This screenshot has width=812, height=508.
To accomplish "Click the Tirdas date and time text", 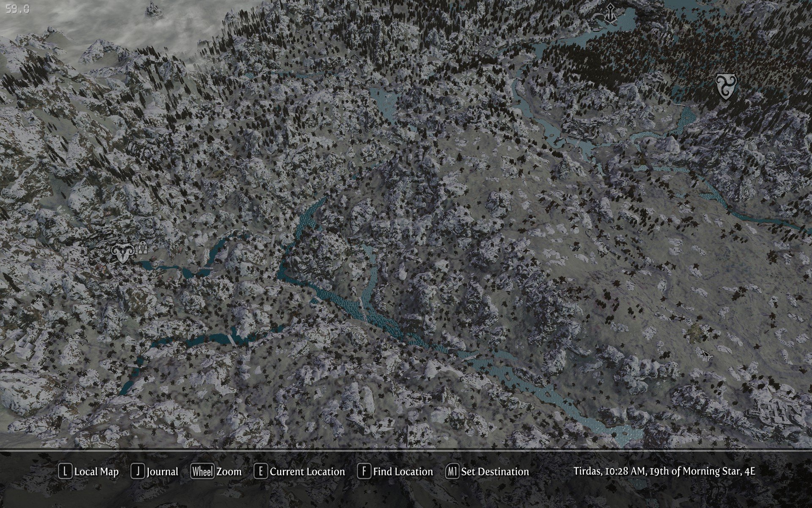I will (x=664, y=471).
